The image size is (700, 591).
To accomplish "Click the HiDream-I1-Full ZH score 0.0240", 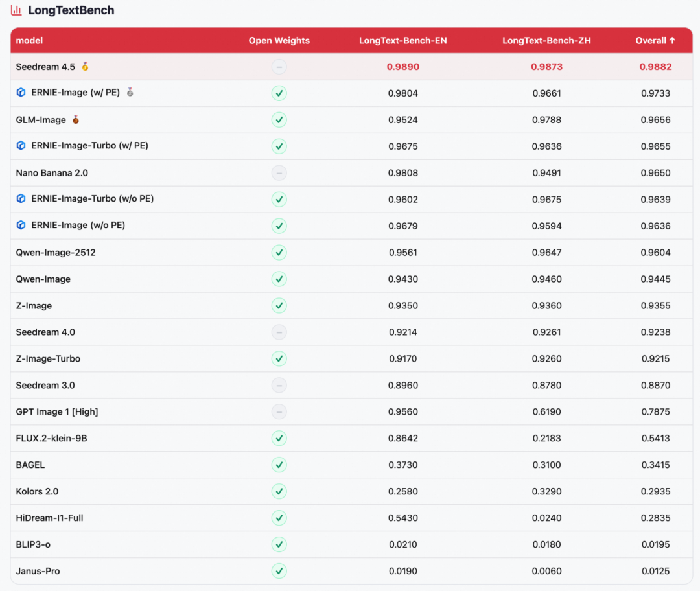I will tap(546, 518).
